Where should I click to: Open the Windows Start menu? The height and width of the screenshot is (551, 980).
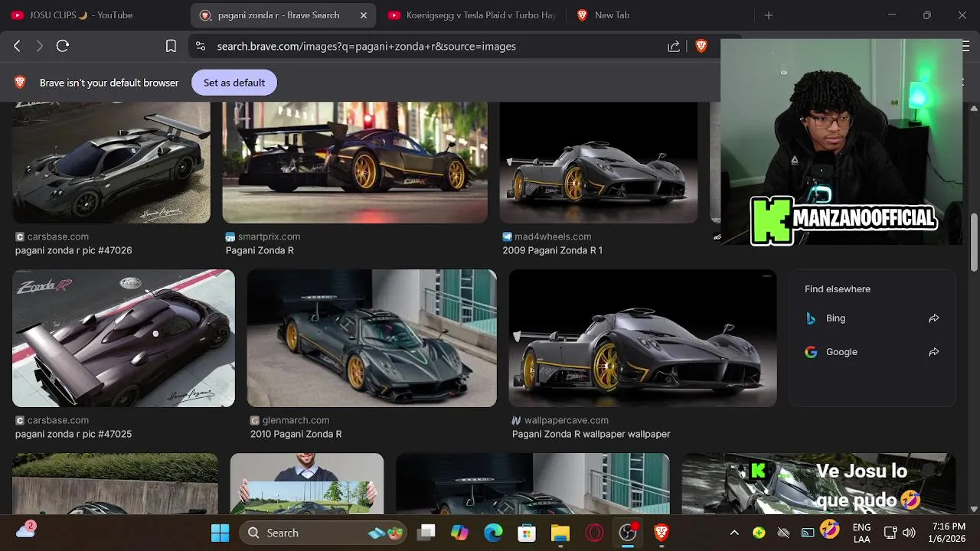(x=220, y=533)
